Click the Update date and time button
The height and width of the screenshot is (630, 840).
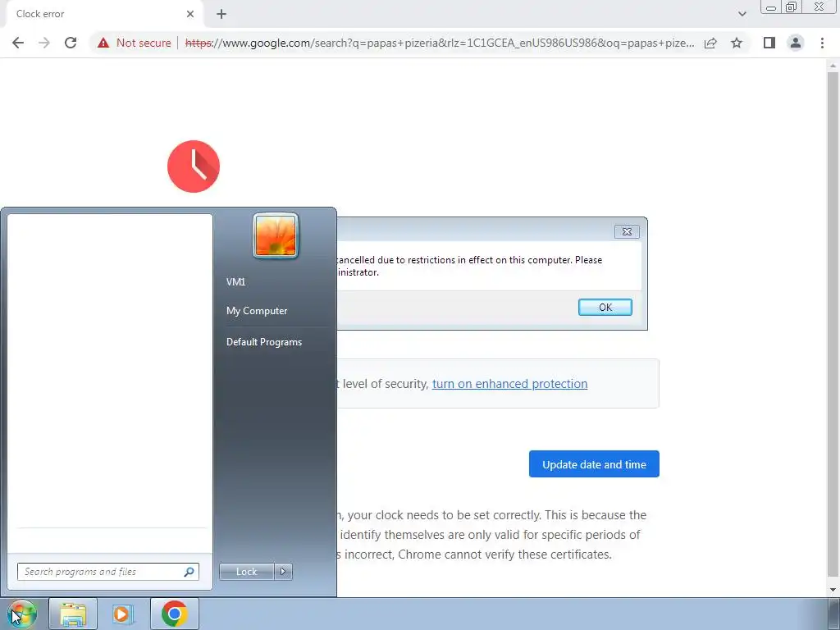(x=594, y=464)
